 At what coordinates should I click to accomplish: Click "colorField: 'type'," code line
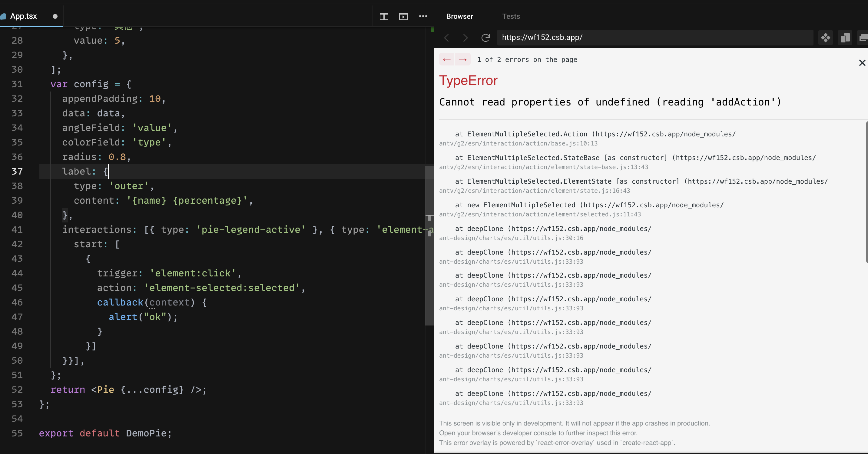coord(117,142)
